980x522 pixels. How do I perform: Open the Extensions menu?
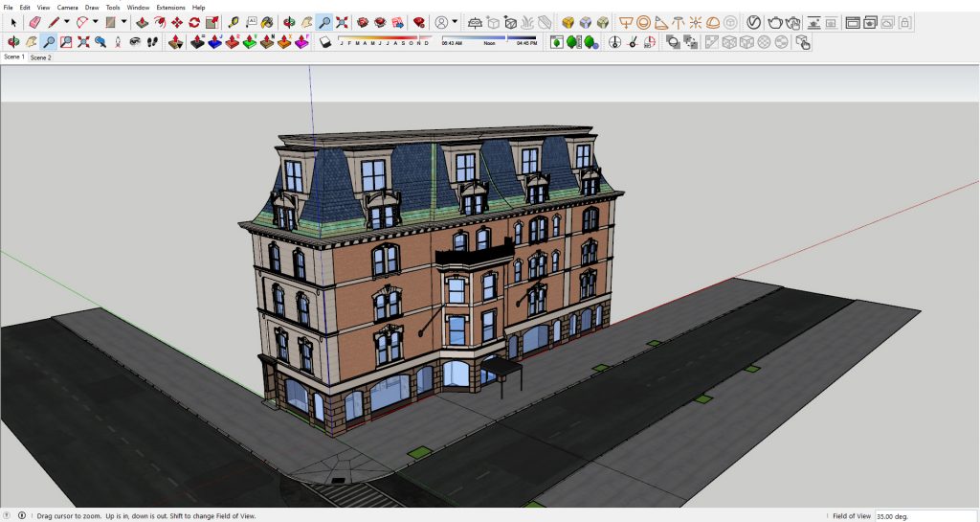pos(170,7)
